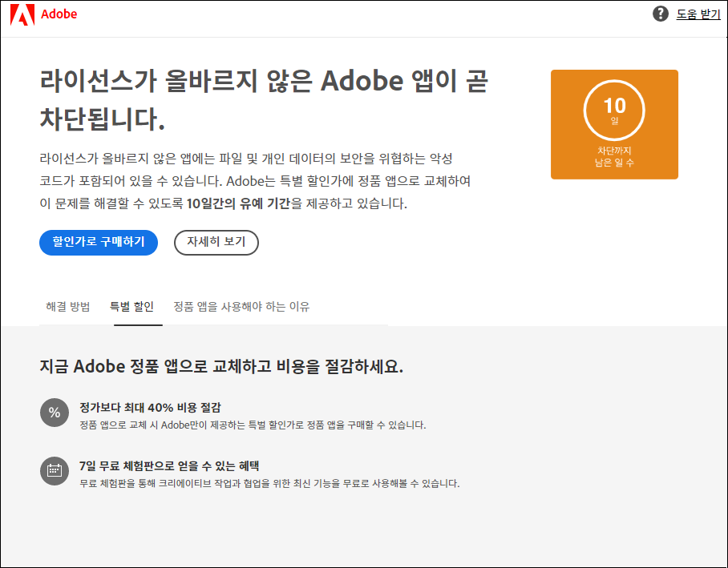
Task: Click the bold 10일간의 유예 기간 text
Action: 238,203
